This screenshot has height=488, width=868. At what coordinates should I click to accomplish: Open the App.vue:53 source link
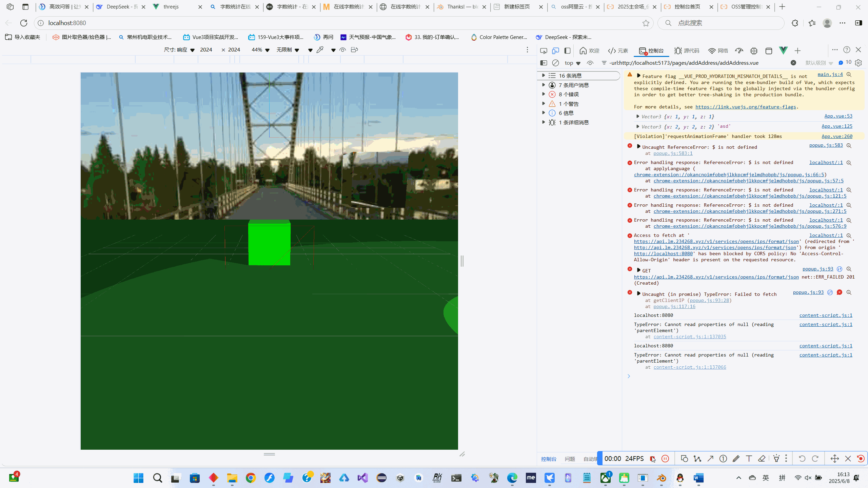[838, 116]
